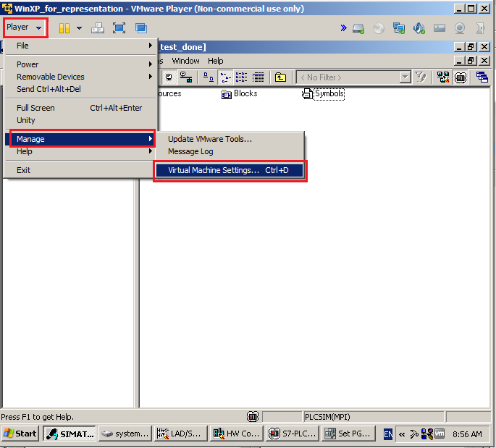This screenshot has width=496, height=448.
Task: Open the power options arrow beside pause
Action: [x=80, y=28]
